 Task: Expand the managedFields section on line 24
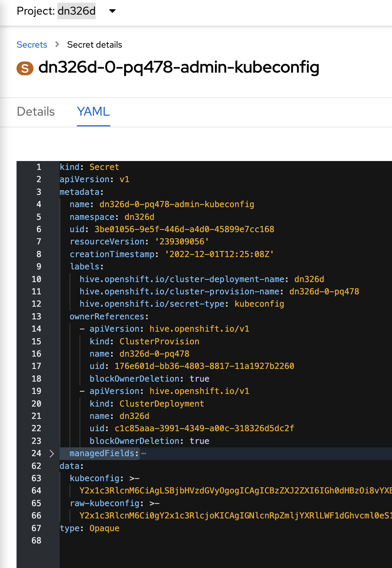[x=51, y=454]
